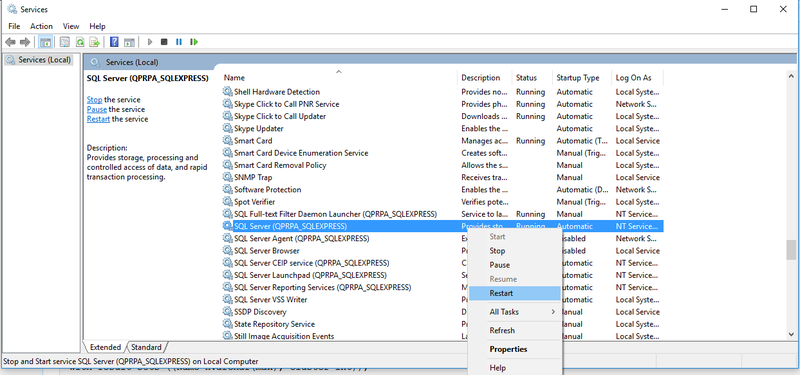Choose Restart in the context menu
The image size is (800, 375).
[515, 293]
